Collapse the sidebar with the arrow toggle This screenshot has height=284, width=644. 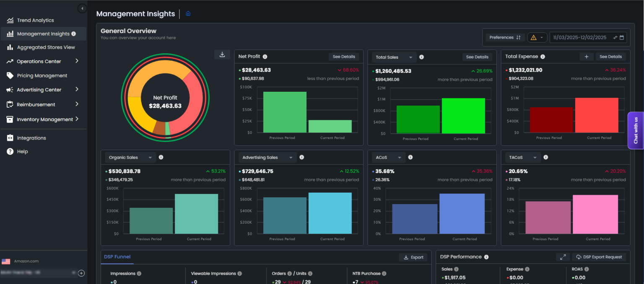[x=82, y=8]
